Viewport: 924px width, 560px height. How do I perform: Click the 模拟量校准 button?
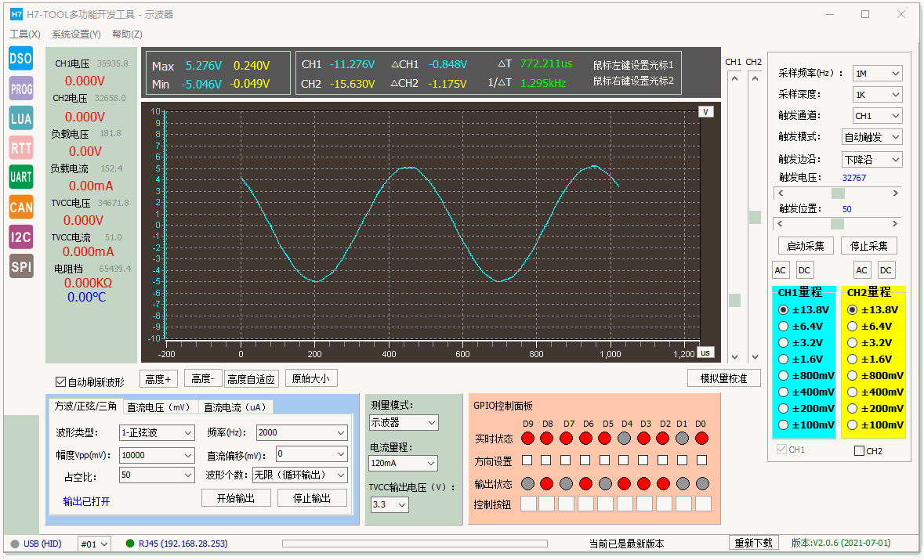click(x=723, y=378)
